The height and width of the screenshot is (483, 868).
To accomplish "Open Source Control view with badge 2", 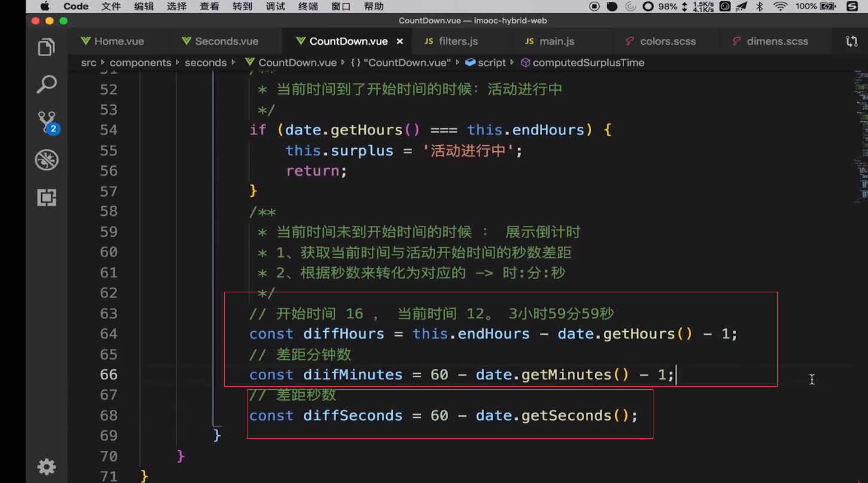I will [x=47, y=122].
